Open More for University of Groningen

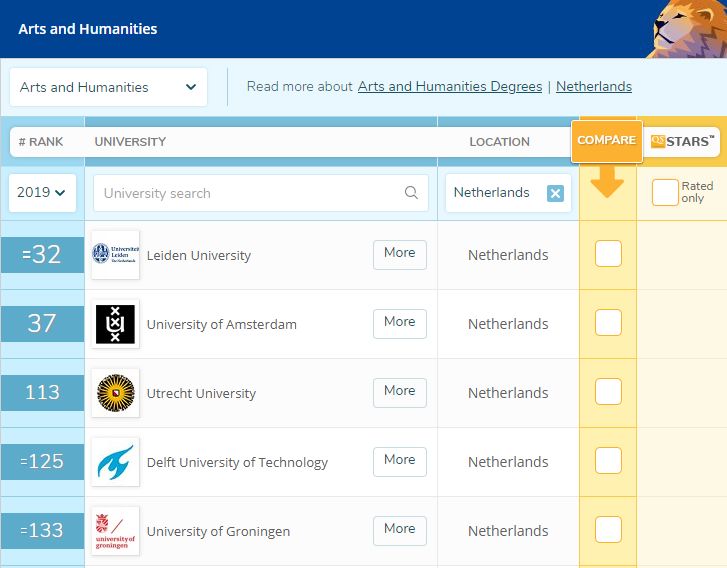coord(400,531)
